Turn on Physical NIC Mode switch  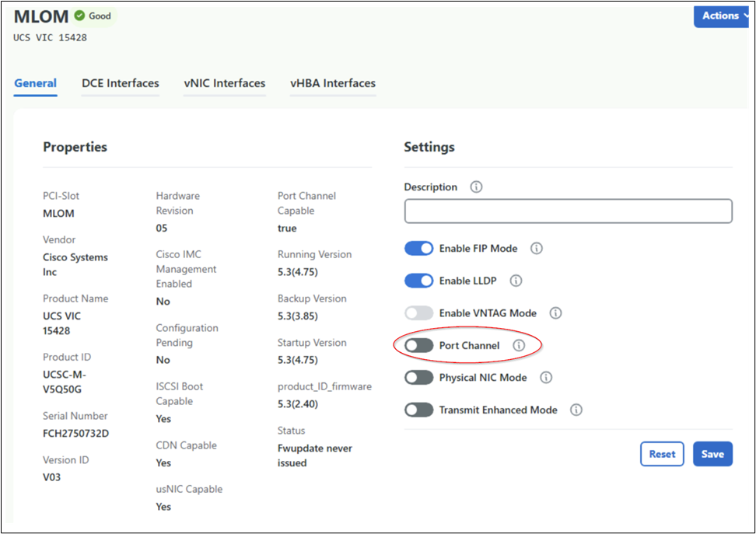pos(418,377)
